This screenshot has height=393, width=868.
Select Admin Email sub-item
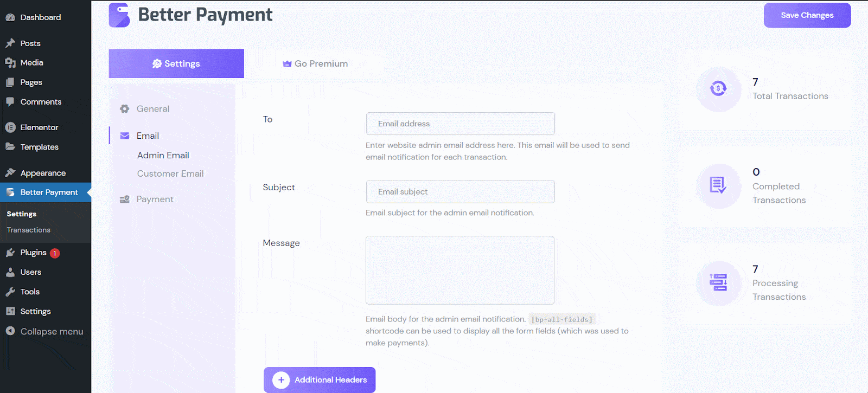(163, 156)
